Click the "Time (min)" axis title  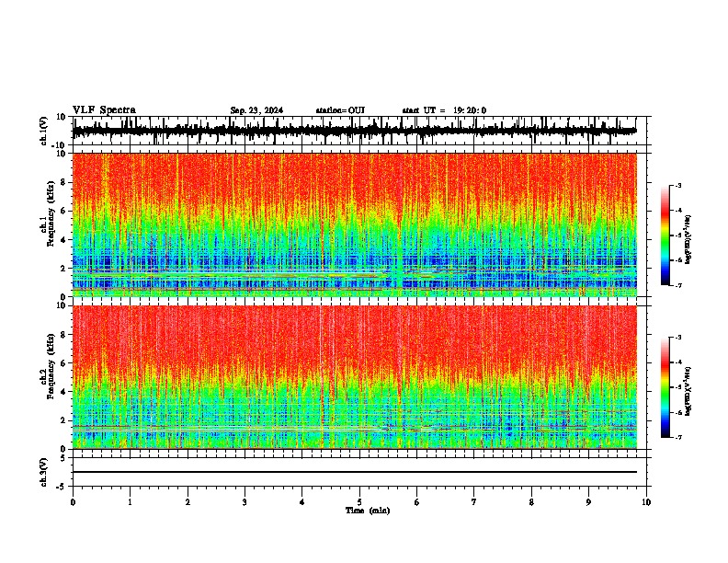368,511
